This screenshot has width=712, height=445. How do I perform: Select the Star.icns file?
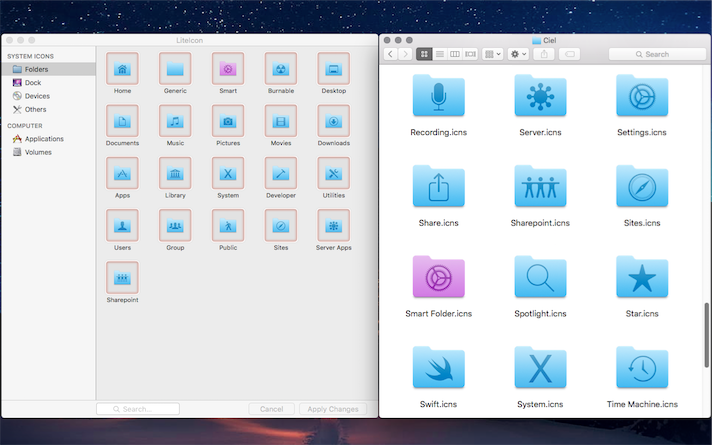pyautogui.click(x=642, y=277)
